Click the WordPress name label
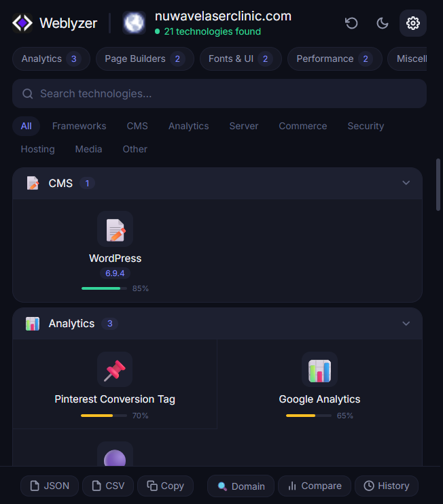The width and height of the screenshot is (443, 504). [x=116, y=258]
